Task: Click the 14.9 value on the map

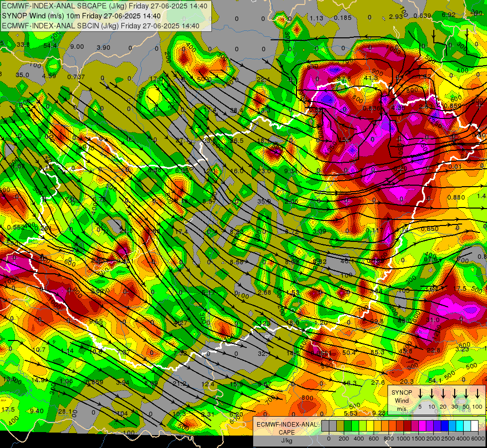Action: pyautogui.click(x=38, y=380)
